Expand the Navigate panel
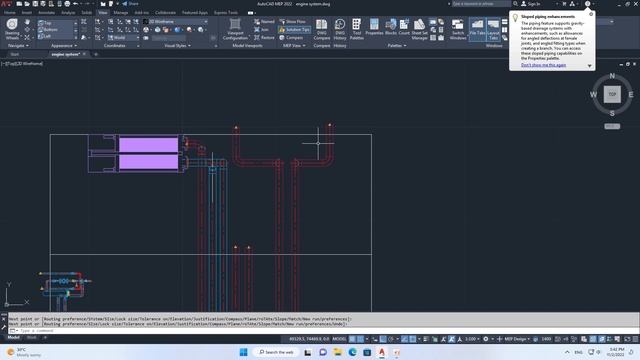640x360 pixels. pos(18,46)
